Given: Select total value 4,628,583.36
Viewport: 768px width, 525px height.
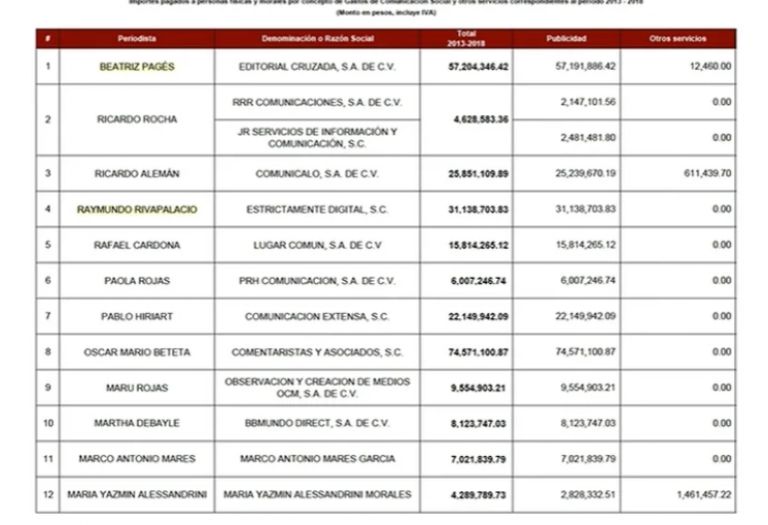Looking at the screenshot, I should coord(480,119).
